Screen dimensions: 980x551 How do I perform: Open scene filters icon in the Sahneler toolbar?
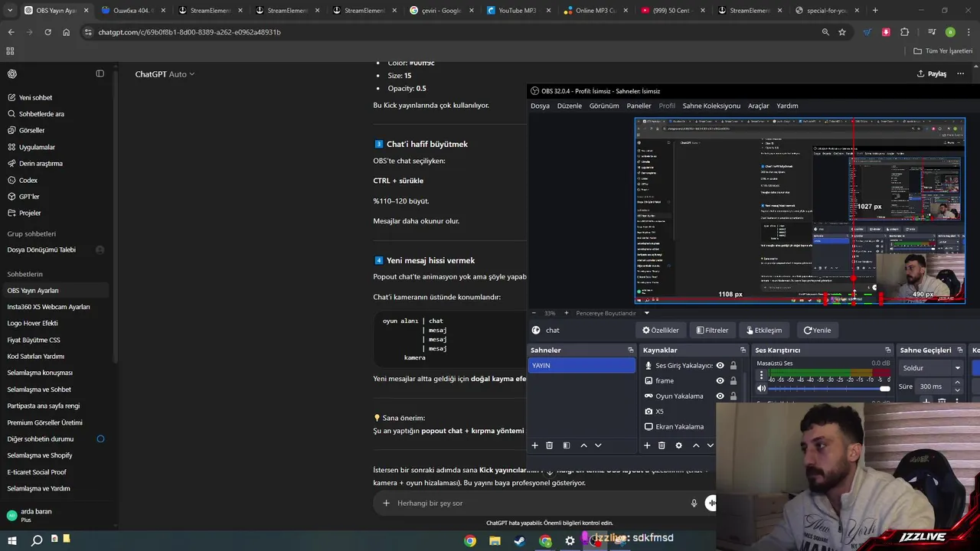[567, 445]
